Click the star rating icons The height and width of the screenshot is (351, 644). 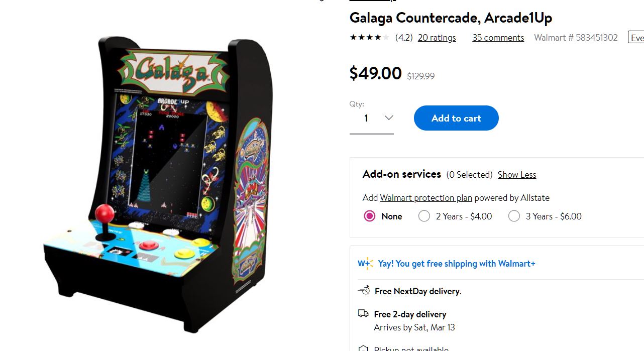point(369,37)
